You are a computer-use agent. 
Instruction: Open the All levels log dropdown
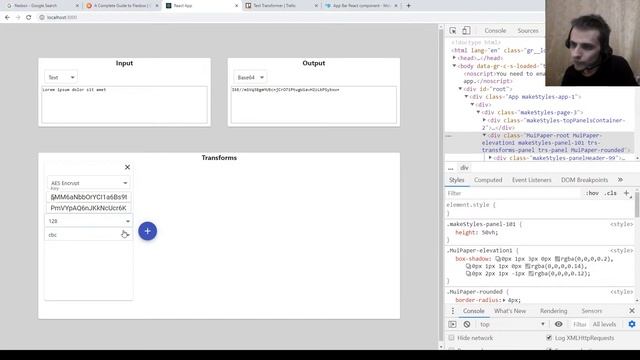click(604, 324)
